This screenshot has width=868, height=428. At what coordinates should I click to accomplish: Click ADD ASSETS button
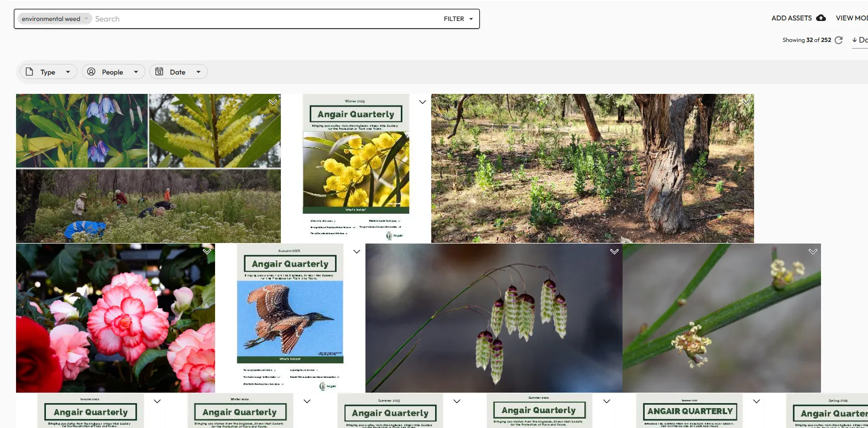point(798,18)
